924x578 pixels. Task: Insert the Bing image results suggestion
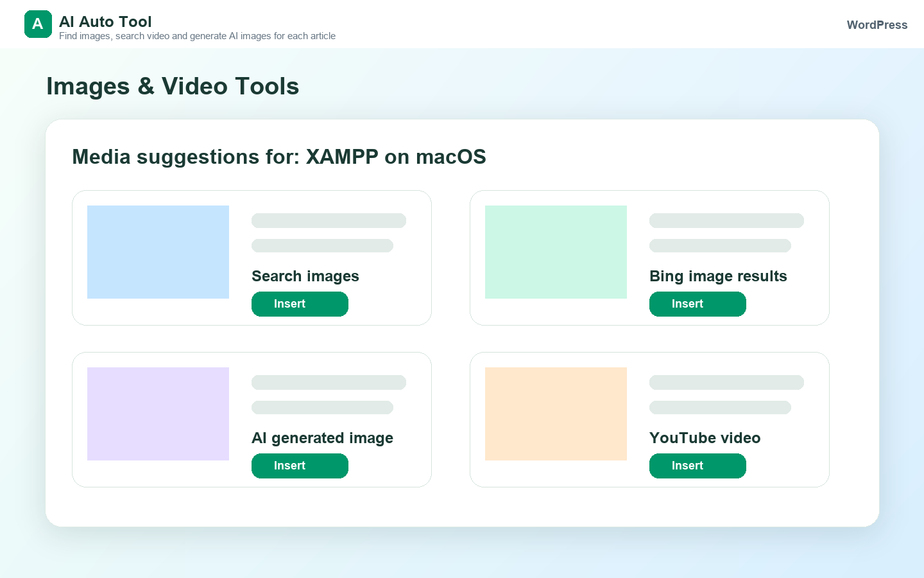(x=697, y=304)
